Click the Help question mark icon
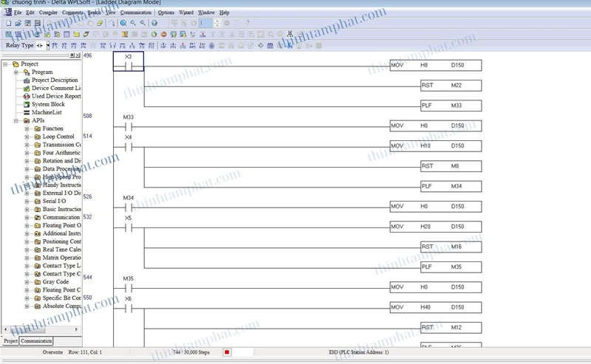The image size is (591, 364). point(154,23)
